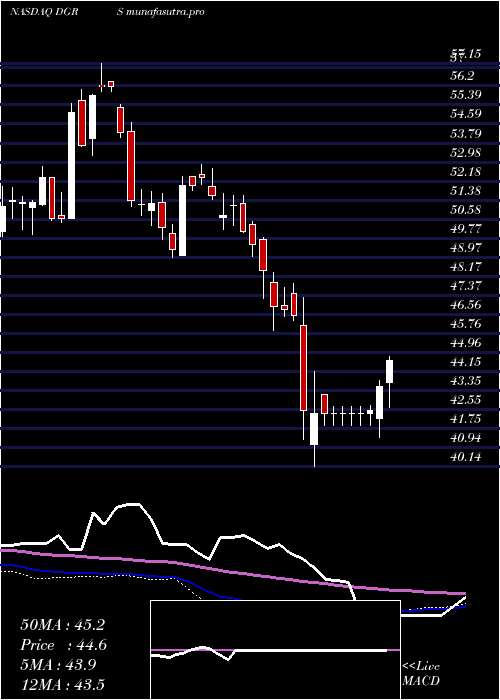The height and width of the screenshot is (700, 500).
Task: Click the last white candlestick near 44.15
Action: coord(389,371)
